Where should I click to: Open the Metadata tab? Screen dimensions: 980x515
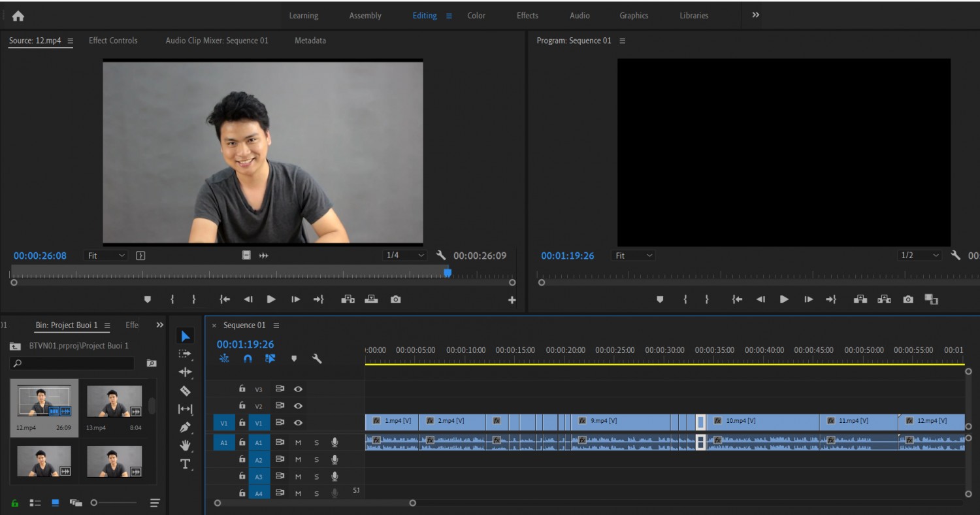(310, 41)
